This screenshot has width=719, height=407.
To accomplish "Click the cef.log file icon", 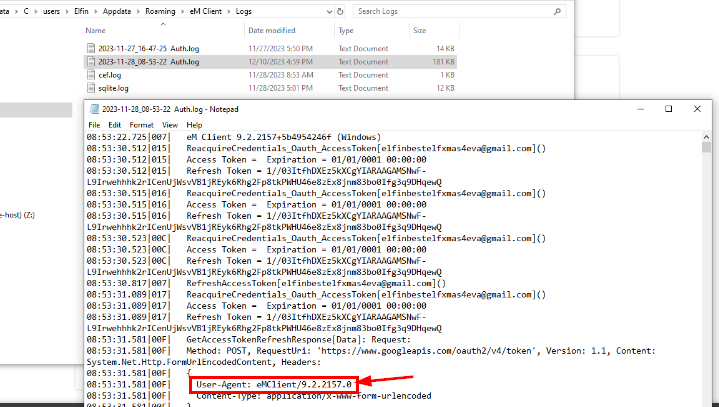I will [91, 75].
